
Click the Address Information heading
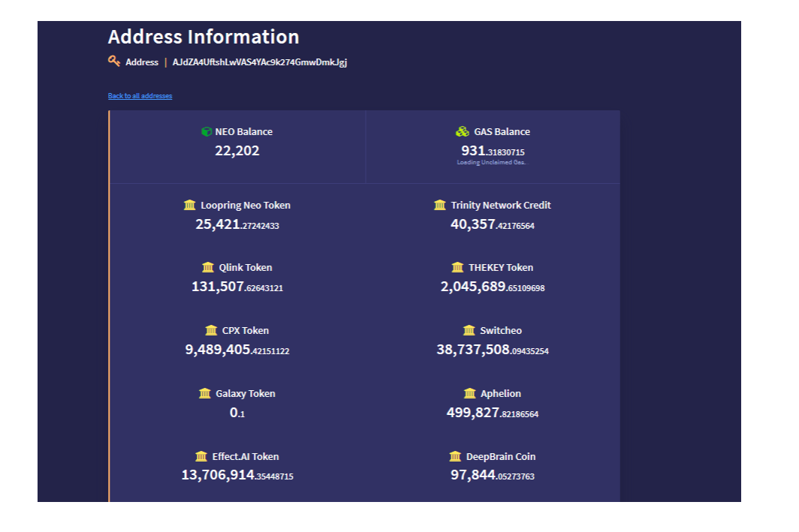point(204,37)
